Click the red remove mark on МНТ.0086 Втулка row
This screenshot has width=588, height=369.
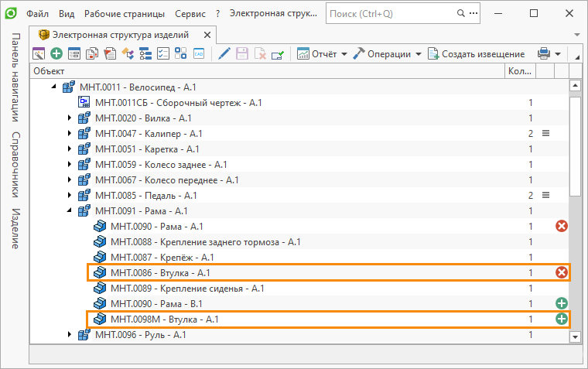pyautogui.click(x=562, y=272)
